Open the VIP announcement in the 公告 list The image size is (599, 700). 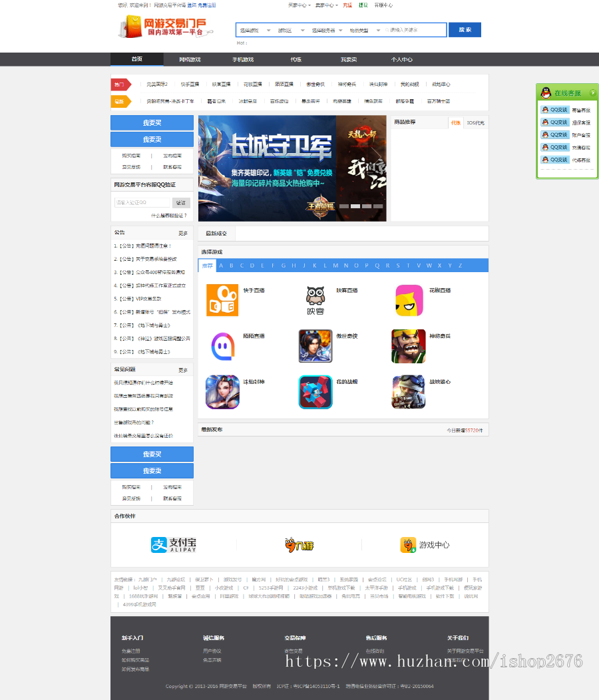[138, 299]
